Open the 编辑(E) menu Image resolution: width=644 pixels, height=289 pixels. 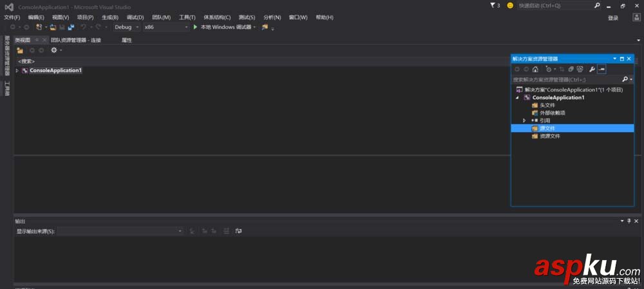(x=36, y=17)
